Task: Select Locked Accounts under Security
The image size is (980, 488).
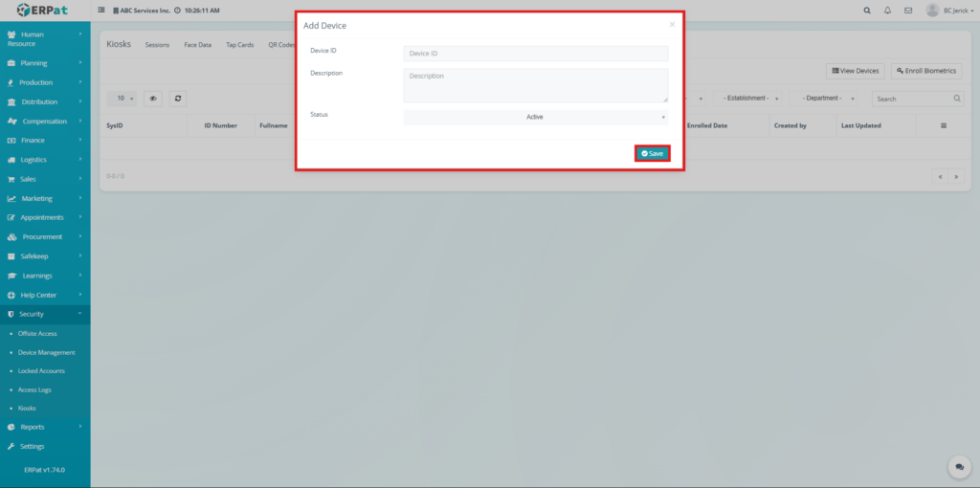Action: click(41, 371)
